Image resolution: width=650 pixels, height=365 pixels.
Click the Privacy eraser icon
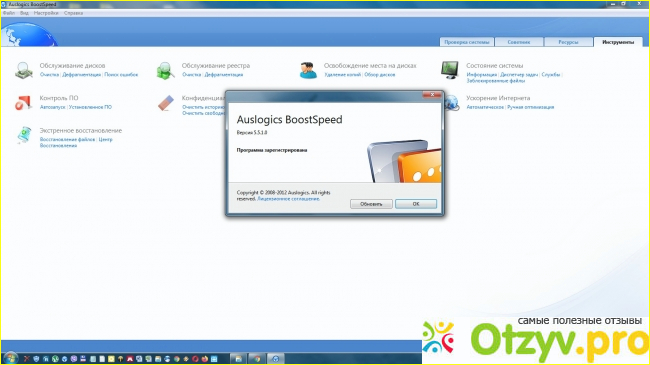click(166, 103)
